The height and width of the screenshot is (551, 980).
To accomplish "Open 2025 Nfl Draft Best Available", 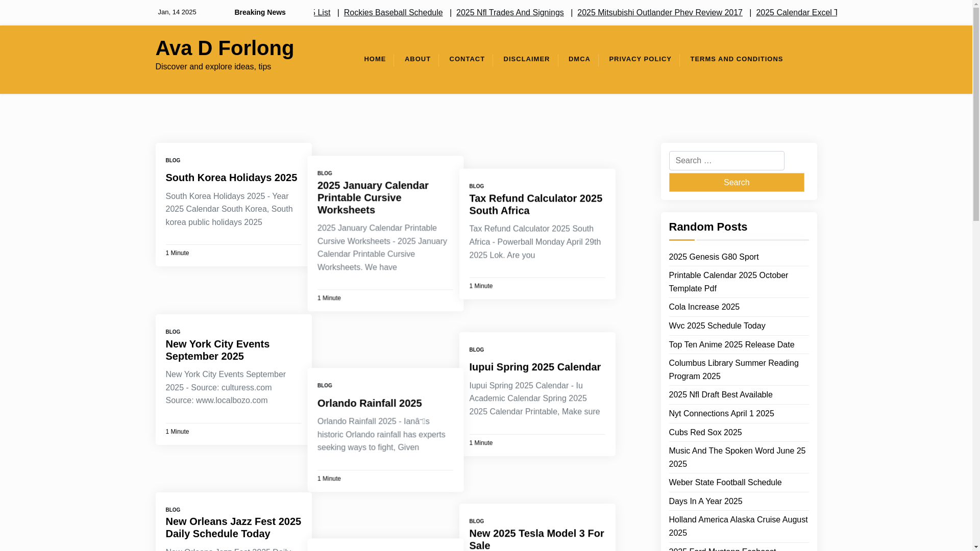I will point(720,395).
